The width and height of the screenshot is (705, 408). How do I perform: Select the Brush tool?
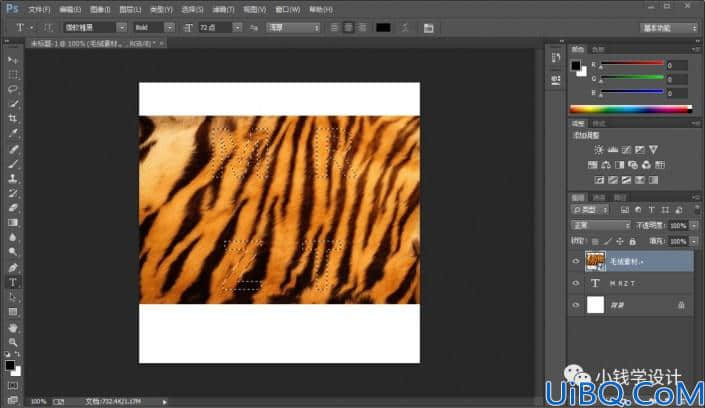(x=13, y=164)
